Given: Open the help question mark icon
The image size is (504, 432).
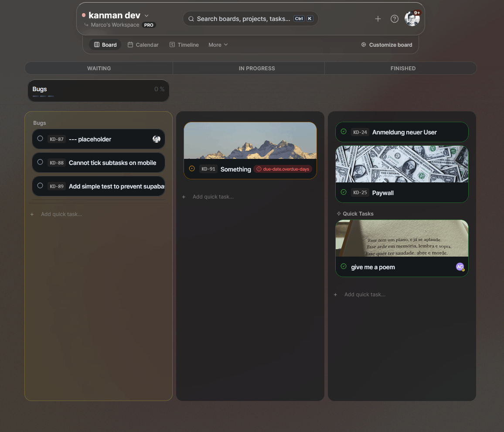Looking at the screenshot, I should pos(394,19).
